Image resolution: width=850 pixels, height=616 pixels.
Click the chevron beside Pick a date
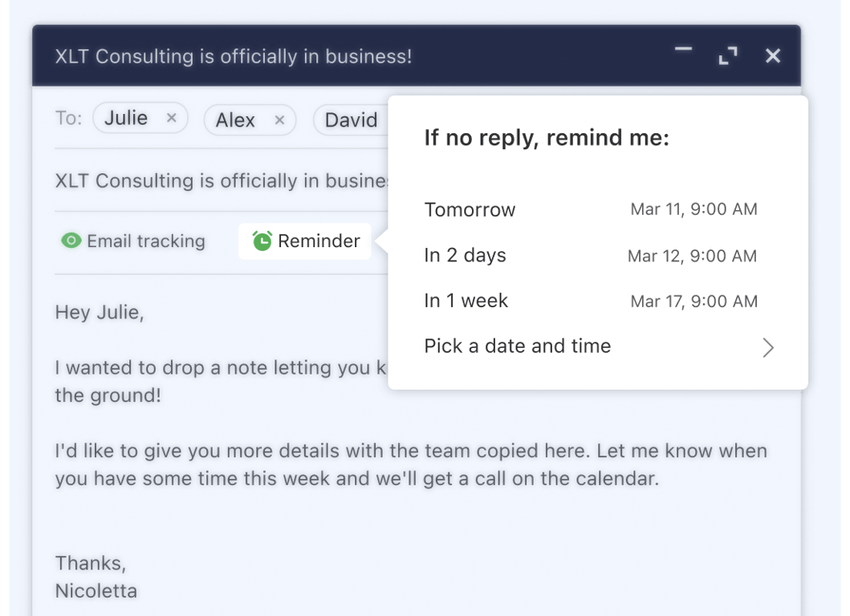767,347
